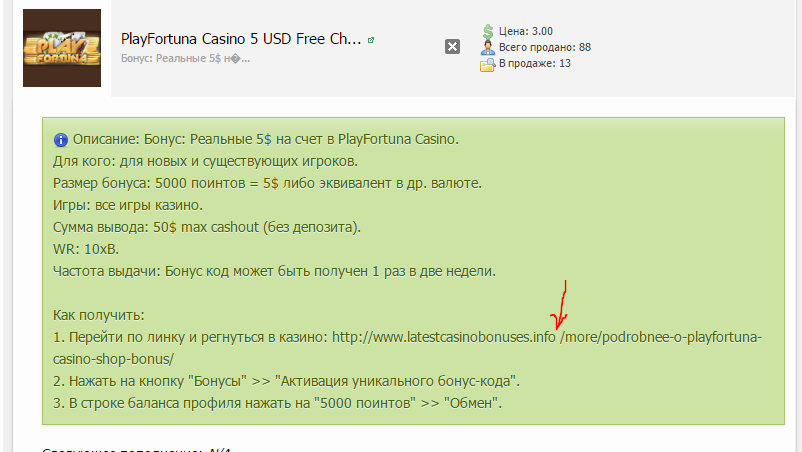Click the folder icon by В продаже
The height and width of the screenshot is (452, 802).
[x=487, y=64]
